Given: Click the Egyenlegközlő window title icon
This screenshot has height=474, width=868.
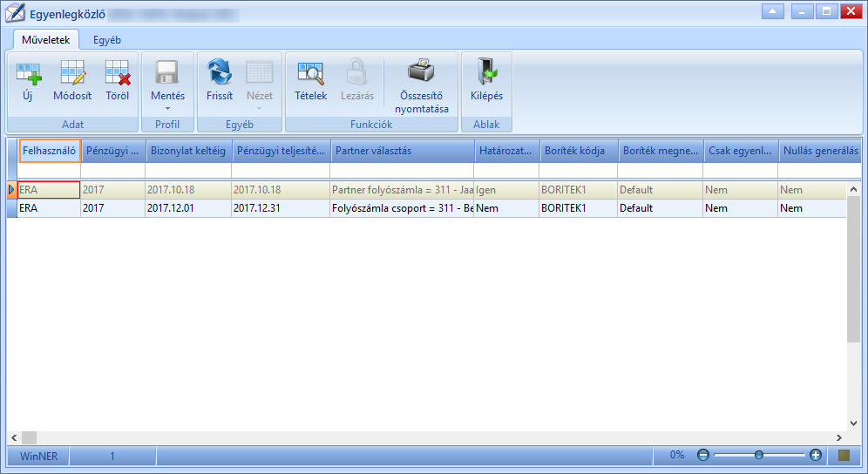Looking at the screenshot, I should [15, 13].
